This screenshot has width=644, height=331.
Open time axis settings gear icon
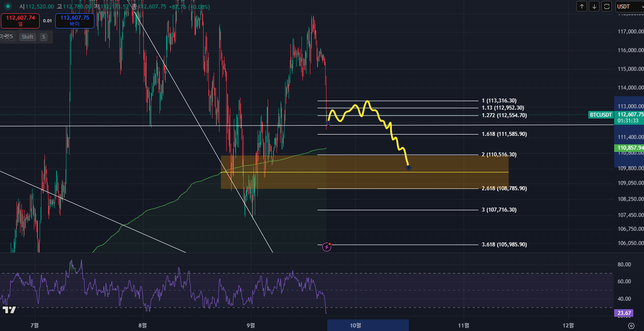630,326
